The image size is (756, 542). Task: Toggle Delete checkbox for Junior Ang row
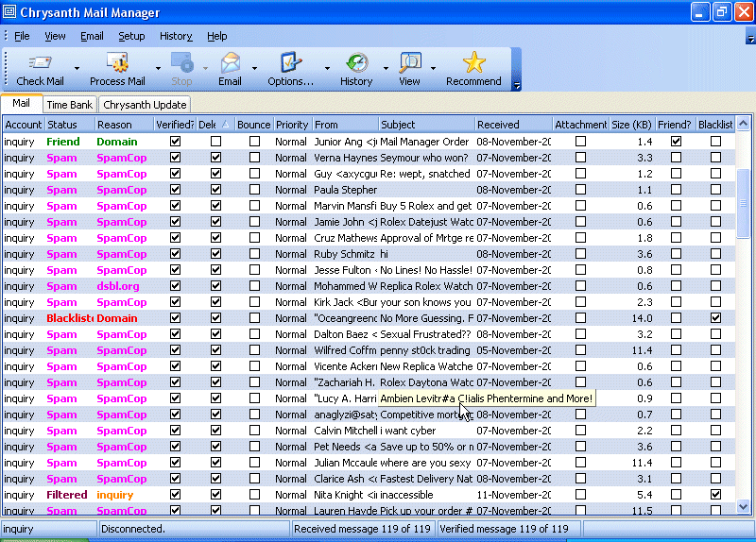tap(216, 141)
